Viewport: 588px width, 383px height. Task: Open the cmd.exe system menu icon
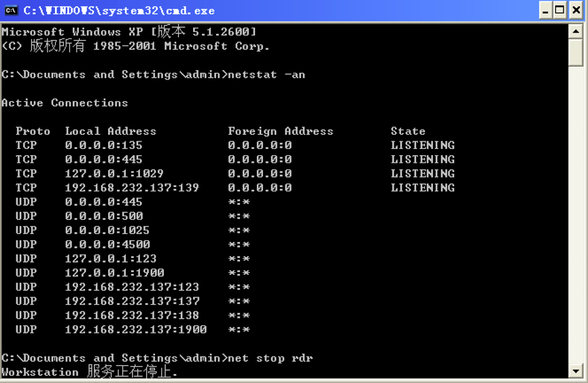pyautogui.click(x=11, y=10)
